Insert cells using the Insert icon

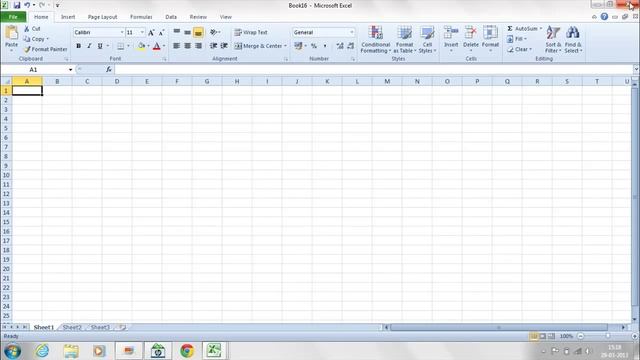[x=451, y=33]
